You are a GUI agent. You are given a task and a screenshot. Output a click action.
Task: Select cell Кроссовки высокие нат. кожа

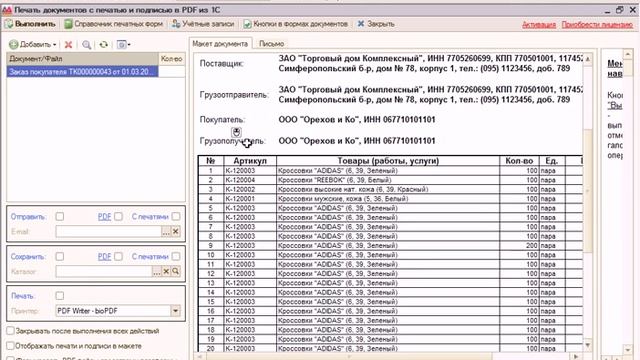(x=388, y=189)
